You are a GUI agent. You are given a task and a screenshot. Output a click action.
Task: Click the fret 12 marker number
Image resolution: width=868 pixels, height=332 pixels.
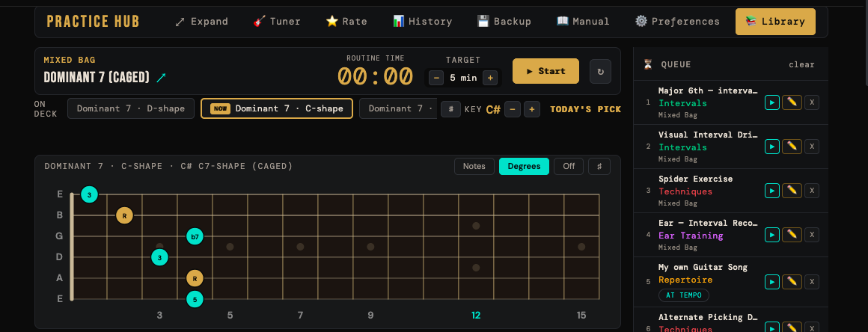475,316
